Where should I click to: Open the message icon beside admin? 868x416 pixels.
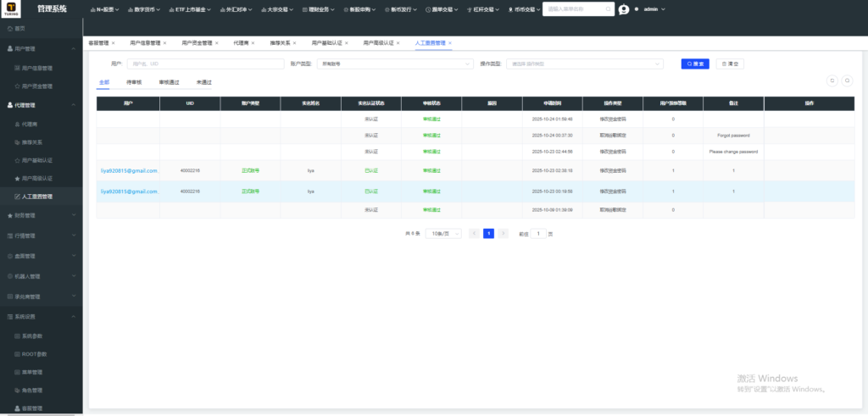point(624,9)
